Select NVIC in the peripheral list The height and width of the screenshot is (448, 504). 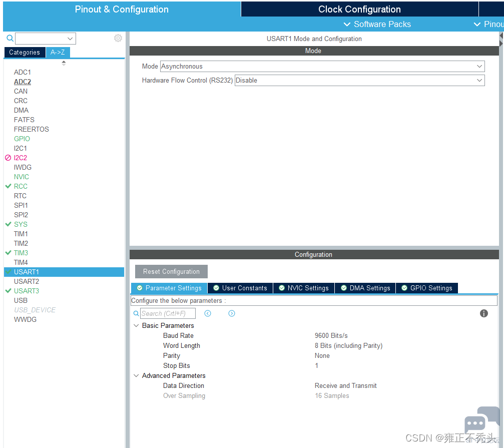(x=21, y=177)
